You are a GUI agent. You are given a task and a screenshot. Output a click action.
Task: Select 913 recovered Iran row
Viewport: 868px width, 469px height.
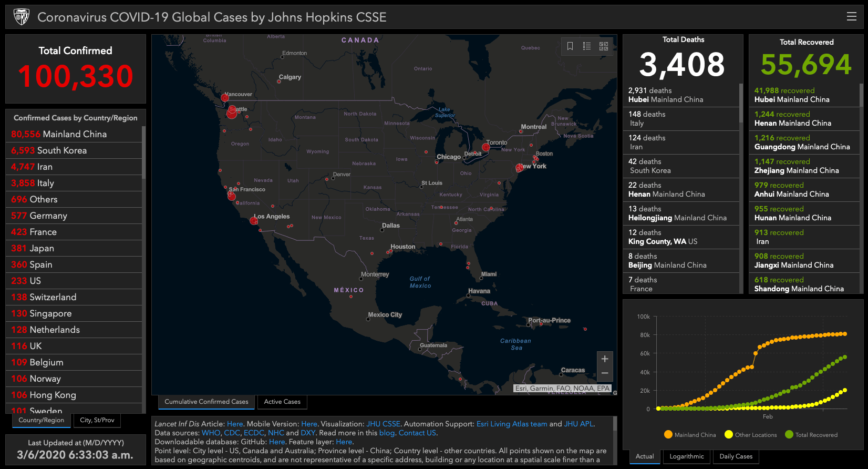804,237
